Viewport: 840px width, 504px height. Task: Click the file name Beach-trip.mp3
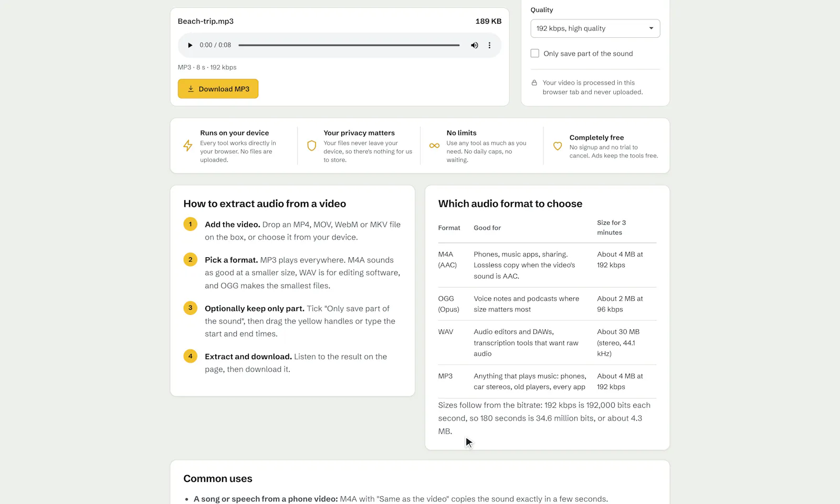pos(206,21)
